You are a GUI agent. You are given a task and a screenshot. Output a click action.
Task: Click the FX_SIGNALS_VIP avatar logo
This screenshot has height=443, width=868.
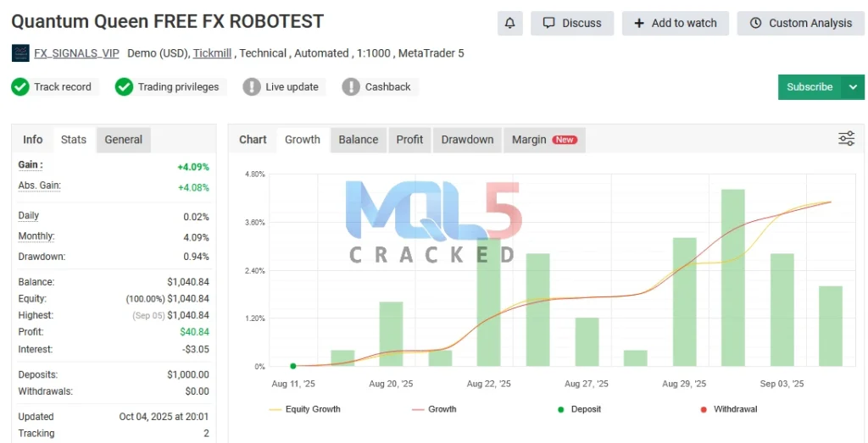(x=20, y=53)
